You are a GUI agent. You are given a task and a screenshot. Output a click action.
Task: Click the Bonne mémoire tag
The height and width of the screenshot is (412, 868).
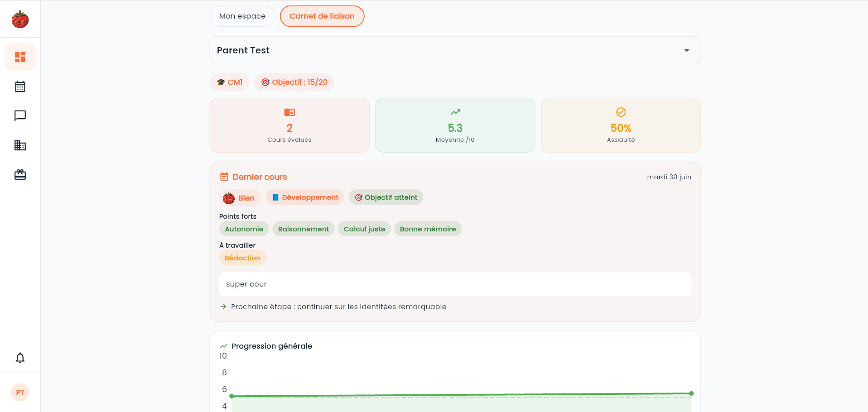click(428, 229)
